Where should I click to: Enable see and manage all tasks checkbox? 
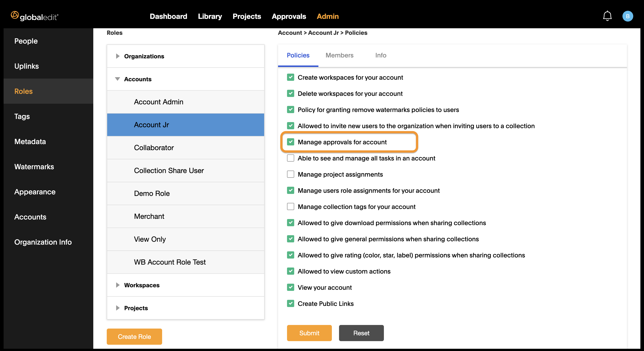pyautogui.click(x=291, y=158)
